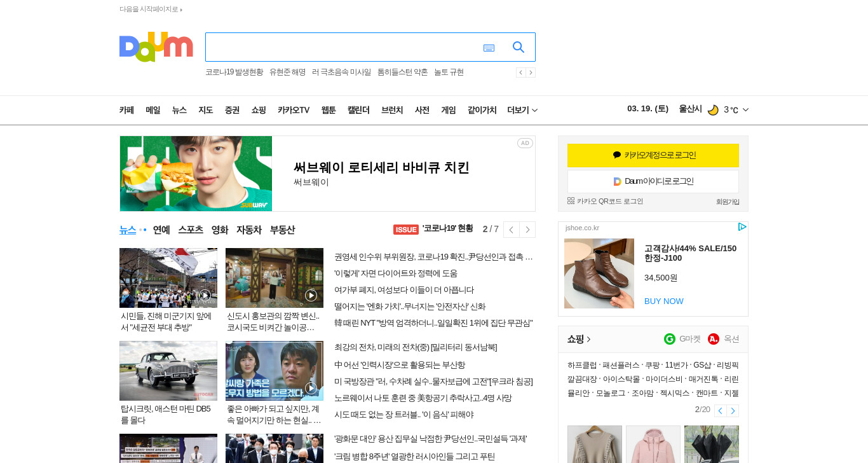The width and height of the screenshot is (868, 463).
Task: Select the 스포츠 news tab
Action: (191, 230)
